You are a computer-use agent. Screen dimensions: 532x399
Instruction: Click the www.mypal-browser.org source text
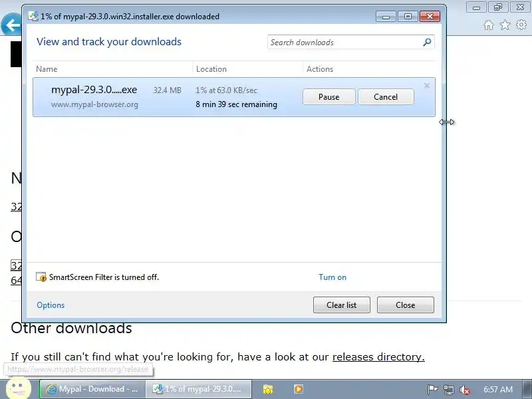click(94, 104)
